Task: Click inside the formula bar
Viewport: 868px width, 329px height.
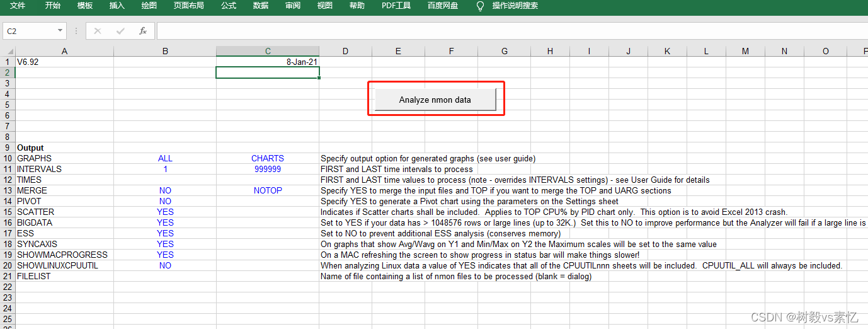Action: [x=512, y=31]
